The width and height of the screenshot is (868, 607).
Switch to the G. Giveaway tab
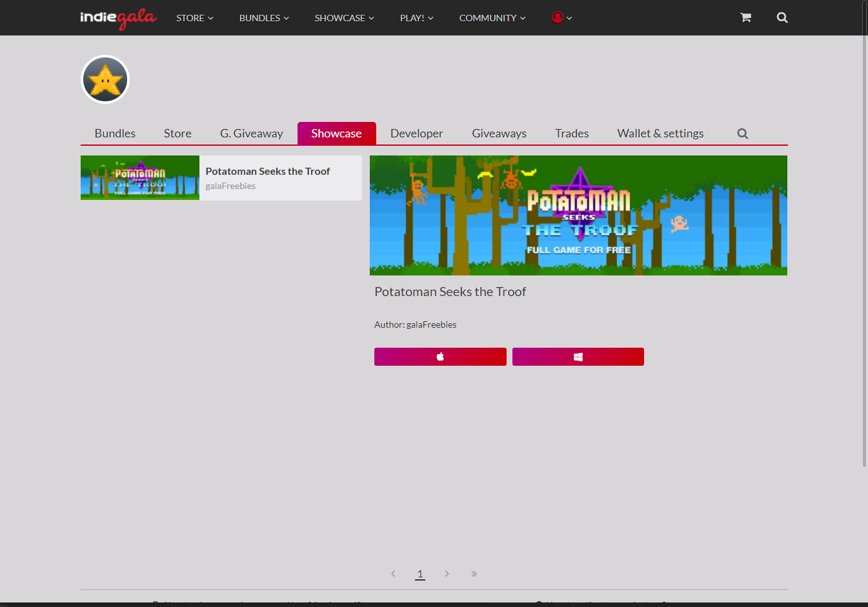(x=252, y=134)
